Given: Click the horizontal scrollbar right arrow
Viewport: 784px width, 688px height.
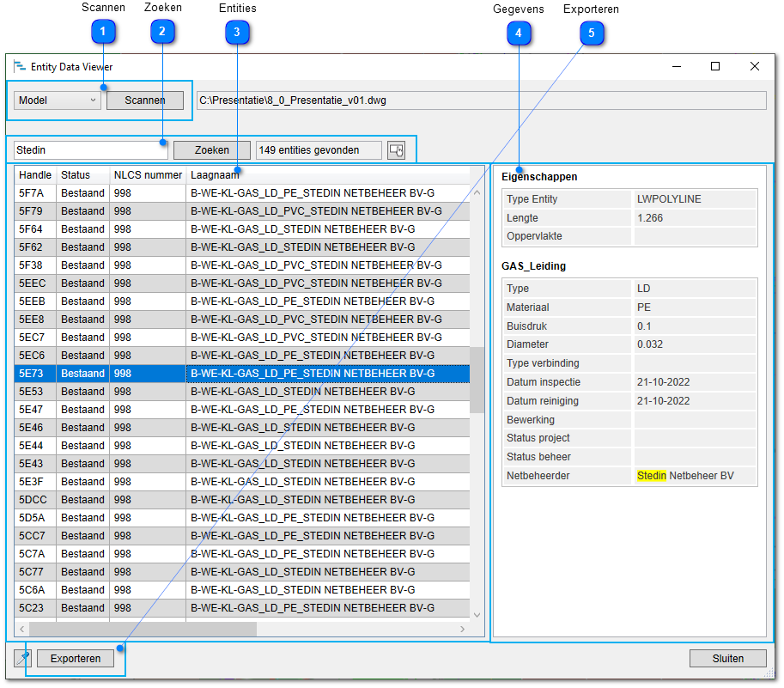Looking at the screenshot, I should [463, 630].
